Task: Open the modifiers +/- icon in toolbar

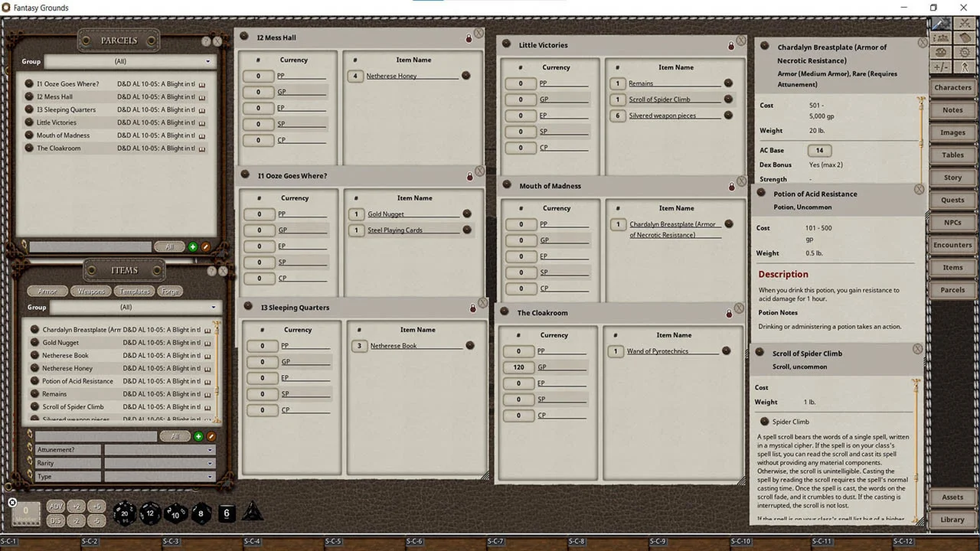Action: click(x=941, y=67)
